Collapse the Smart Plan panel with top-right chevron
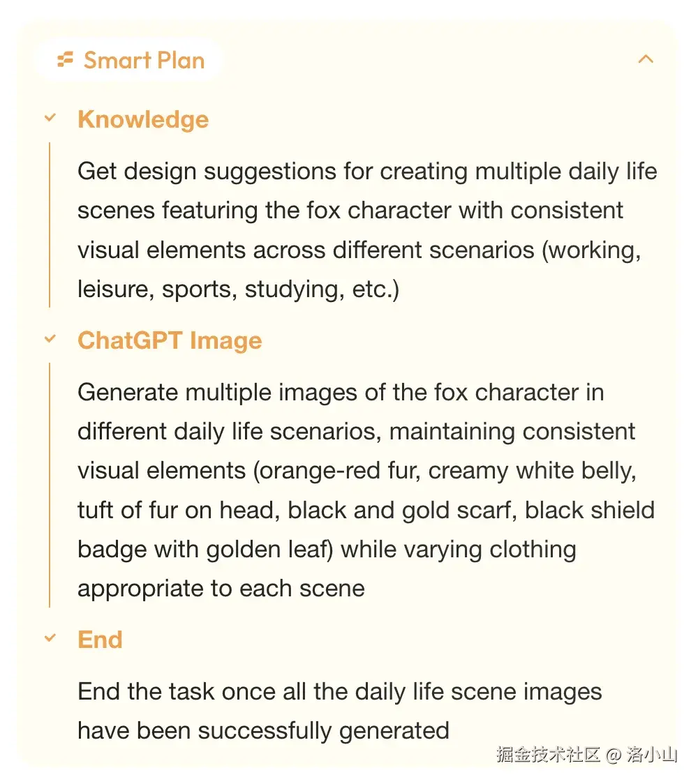Viewport: 698px width, 784px height. tap(646, 59)
